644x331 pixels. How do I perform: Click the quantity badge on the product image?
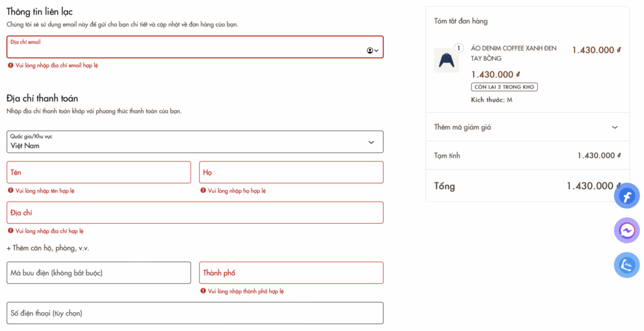(x=458, y=48)
